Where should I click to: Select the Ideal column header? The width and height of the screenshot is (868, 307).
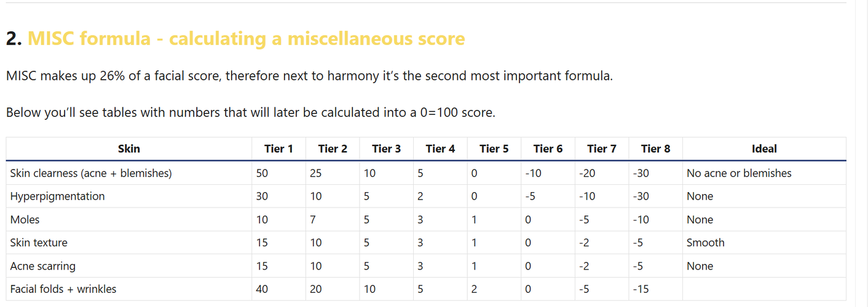click(x=764, y=149)
